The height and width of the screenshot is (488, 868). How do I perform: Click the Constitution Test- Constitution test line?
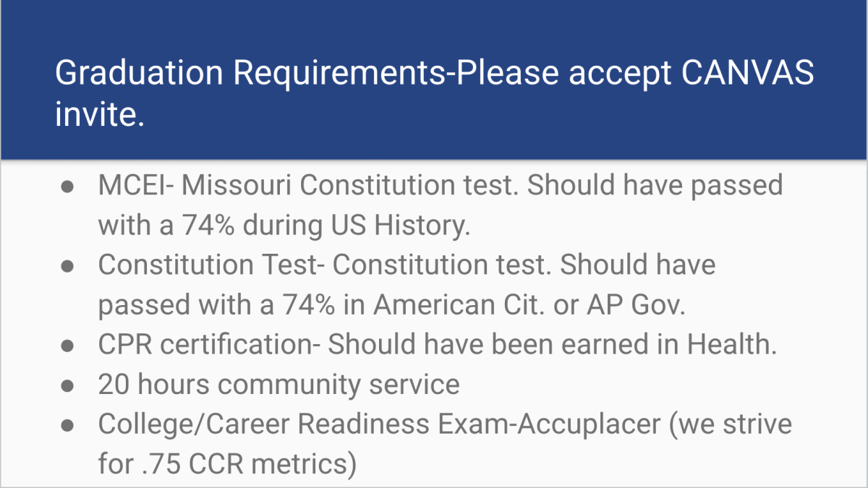(407, 265)
